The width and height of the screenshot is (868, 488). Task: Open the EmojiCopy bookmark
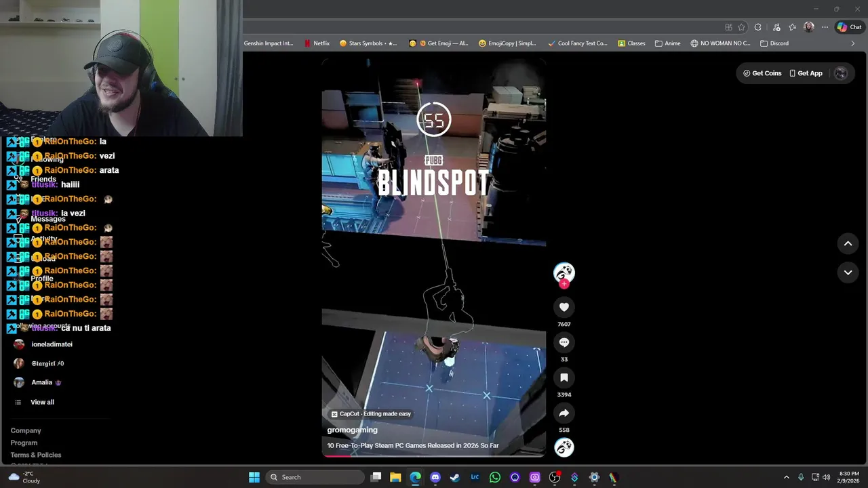point(507,43)
